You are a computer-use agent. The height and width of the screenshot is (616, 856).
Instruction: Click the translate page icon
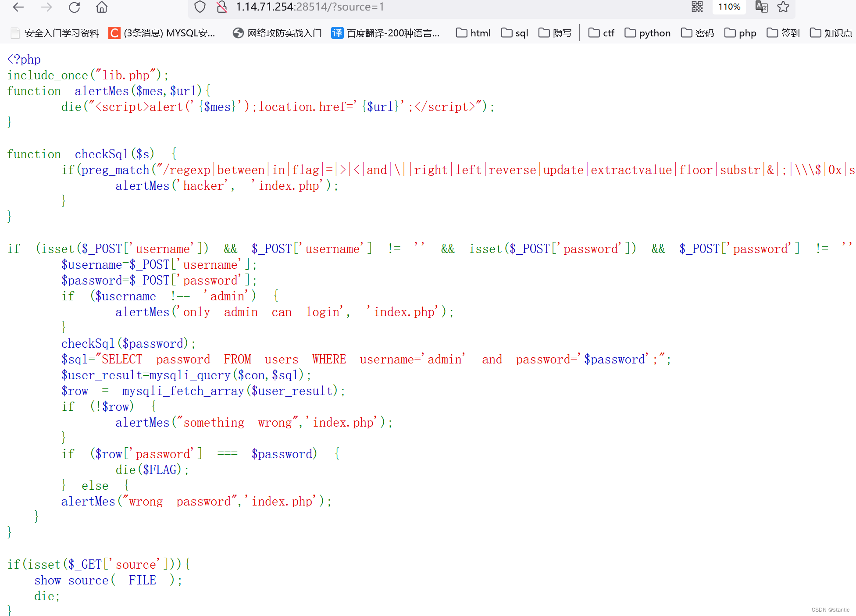pyautogui.click(x=761, y=7)
